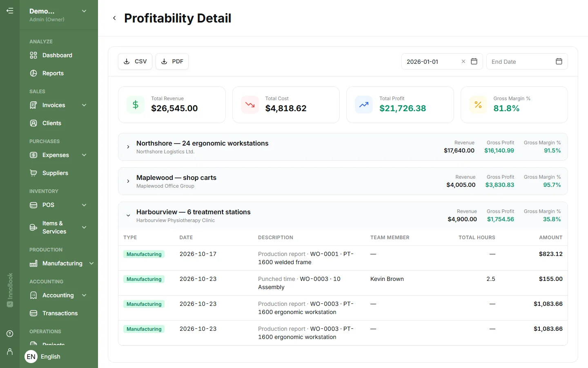Click the Total Revenue dollar icon
This screenshot has width=588, height=368.
click(136, 105)
